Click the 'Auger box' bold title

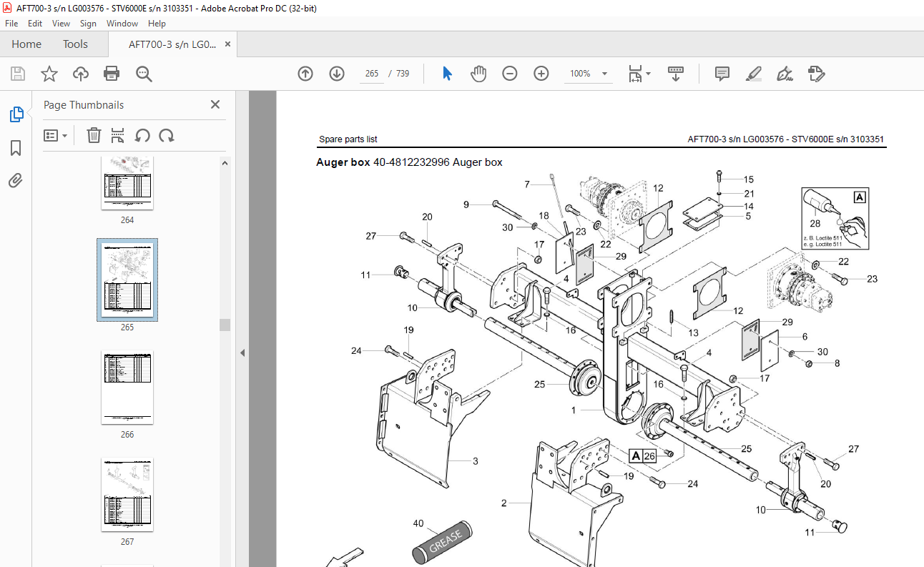tap(343, 162)
